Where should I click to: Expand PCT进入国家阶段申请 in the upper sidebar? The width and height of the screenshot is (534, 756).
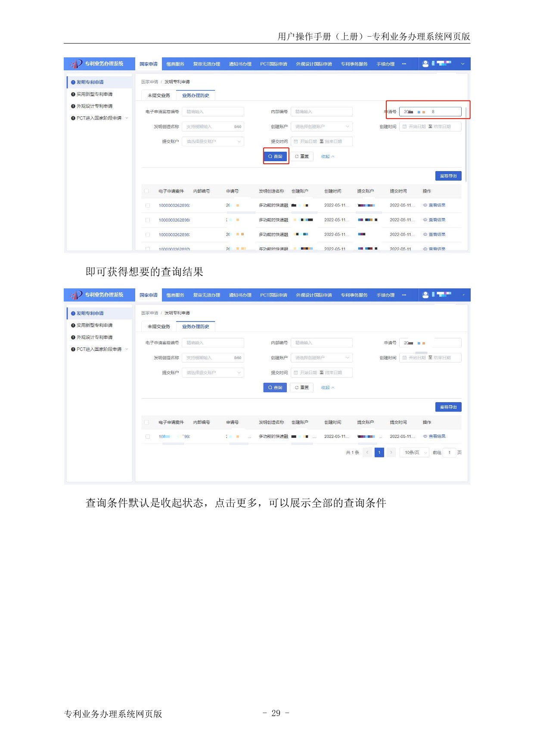[127, 118]
